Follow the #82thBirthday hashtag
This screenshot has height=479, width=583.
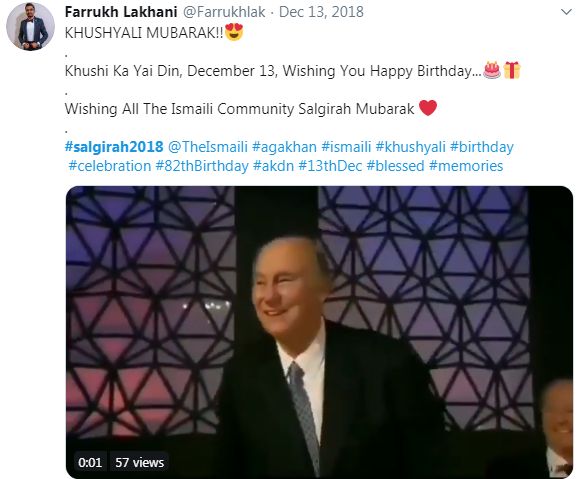[x=202, y=166]
